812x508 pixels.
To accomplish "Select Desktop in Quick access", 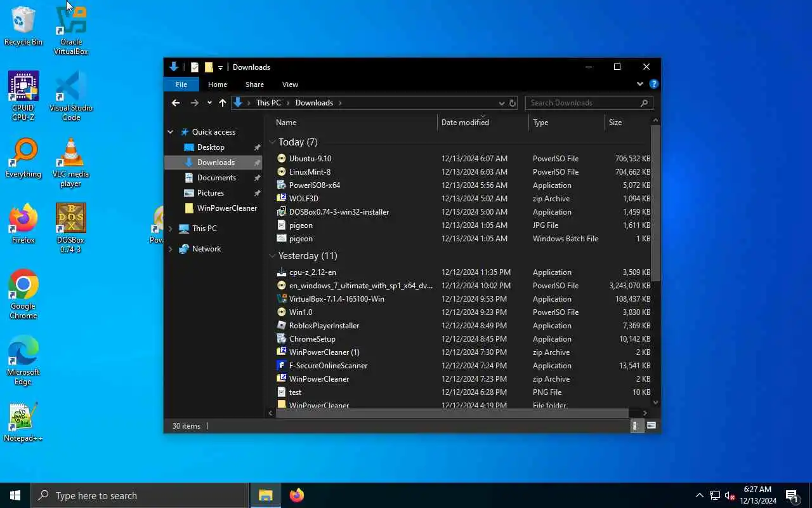I will tap(211, 147).
